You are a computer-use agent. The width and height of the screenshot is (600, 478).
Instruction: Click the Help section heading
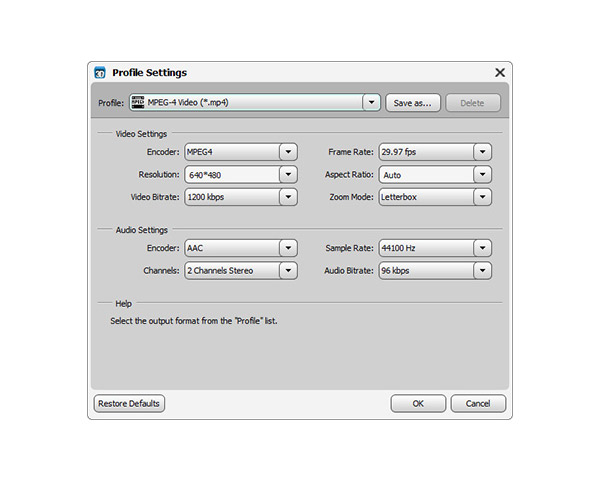[124, 303]
